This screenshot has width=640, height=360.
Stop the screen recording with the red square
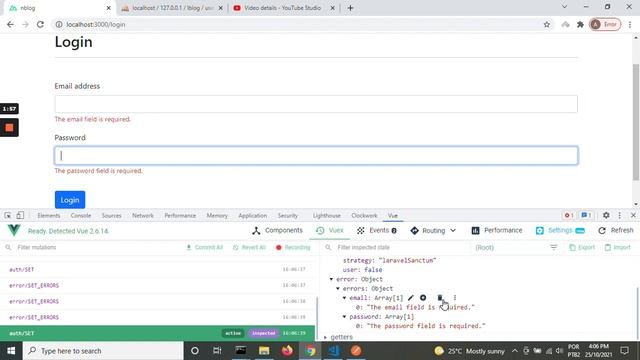(x=9, y=128)
